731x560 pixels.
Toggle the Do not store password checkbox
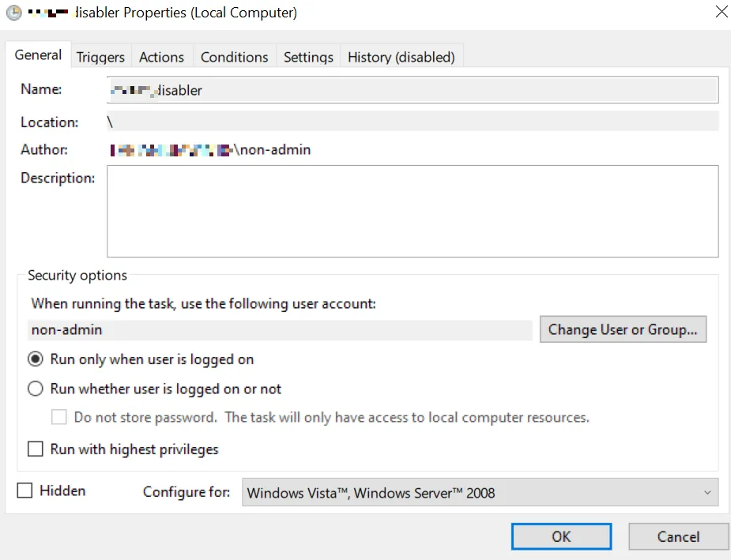pos(59,417)
